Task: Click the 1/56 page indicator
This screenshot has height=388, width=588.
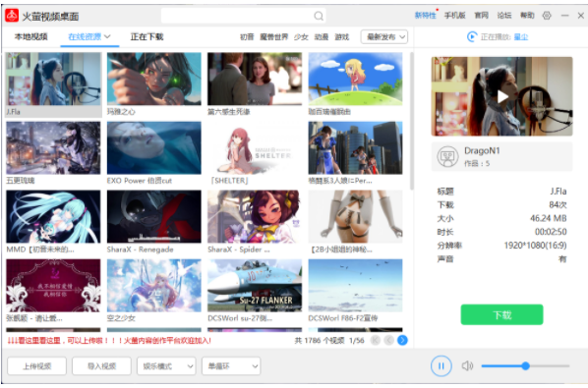Action: click(x=357, y=341)
